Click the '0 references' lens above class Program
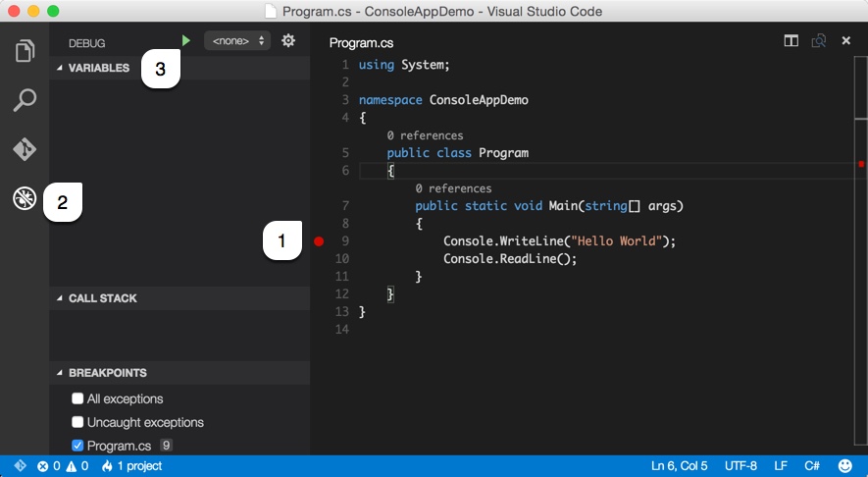868x477 pixels. (425, 135)
